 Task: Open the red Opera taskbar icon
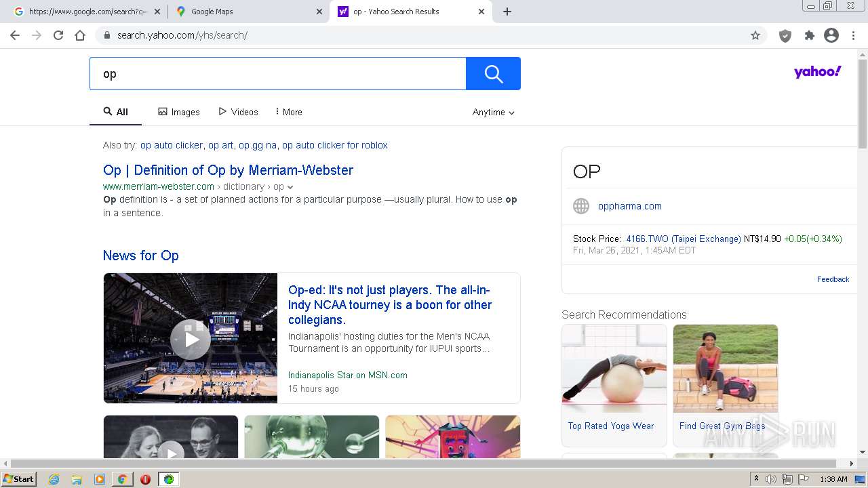coord(145,479)
